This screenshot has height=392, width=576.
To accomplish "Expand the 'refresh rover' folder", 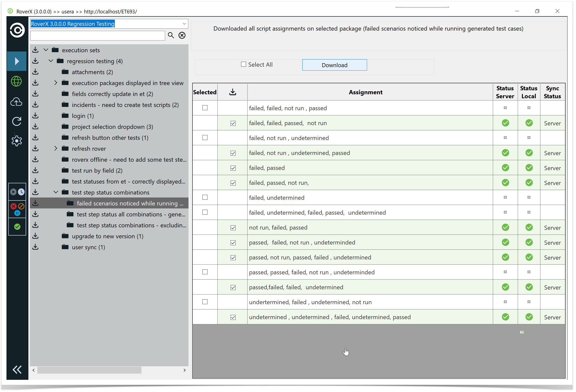I will [x=56, y=149].
